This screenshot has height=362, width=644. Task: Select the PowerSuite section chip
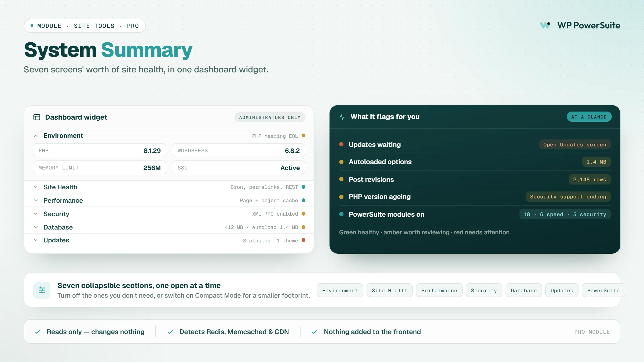coord(603,290)
